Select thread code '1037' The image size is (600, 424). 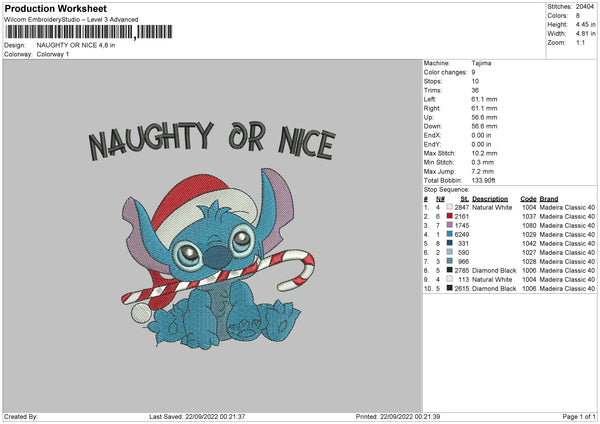pos(529,217)
